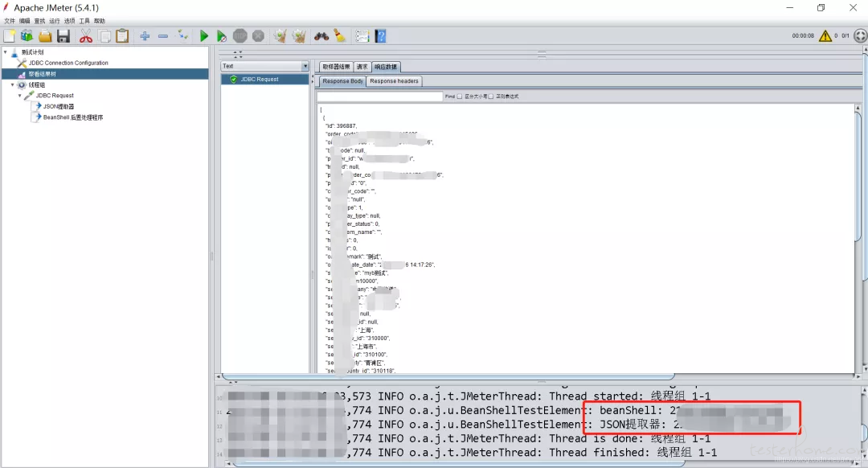This screenshot has width=868, height=468.
Task: Click the Open file folder icon
Action: tap(45, 36)
